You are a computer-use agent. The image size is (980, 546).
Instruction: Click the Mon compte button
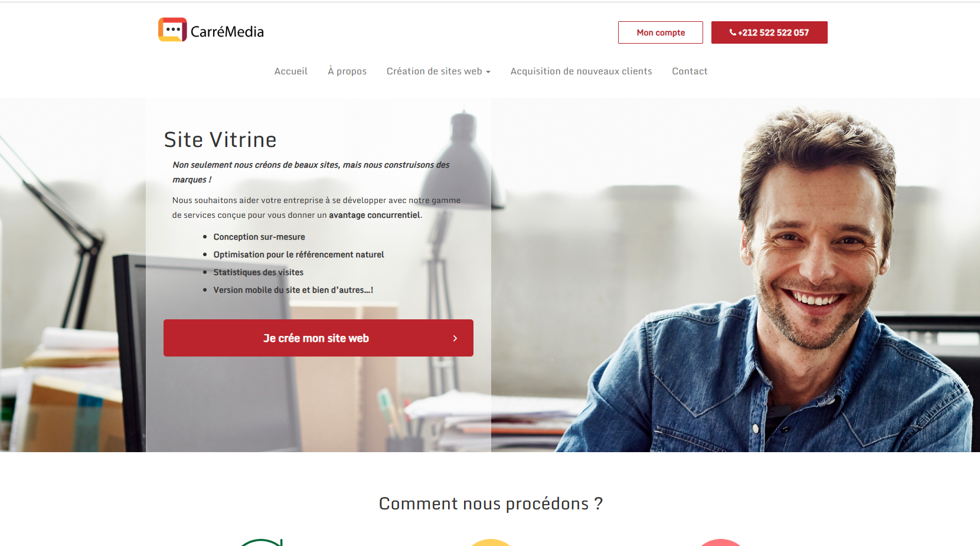click(x=661, y=32)
